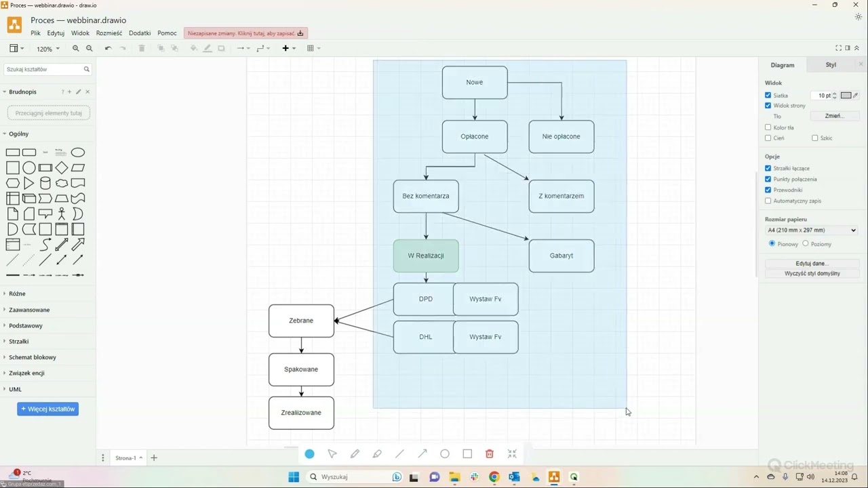Choose the rectangle annotation tool
The width and height of the screenshot is (868, 488).
point(467,453)
